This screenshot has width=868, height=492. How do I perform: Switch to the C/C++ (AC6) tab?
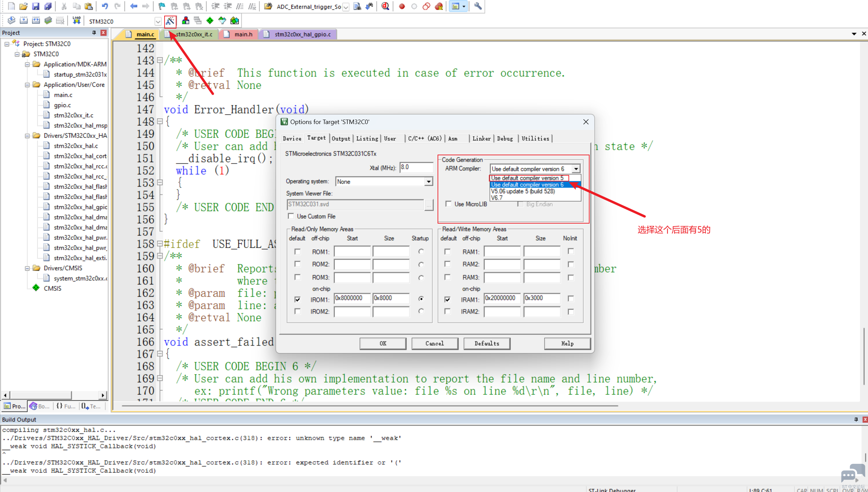(425, 138)
